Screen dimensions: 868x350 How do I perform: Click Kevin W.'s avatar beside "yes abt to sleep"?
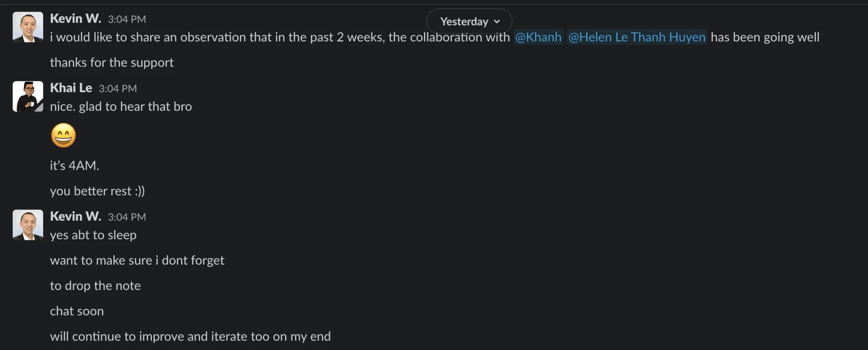[28, 225]
